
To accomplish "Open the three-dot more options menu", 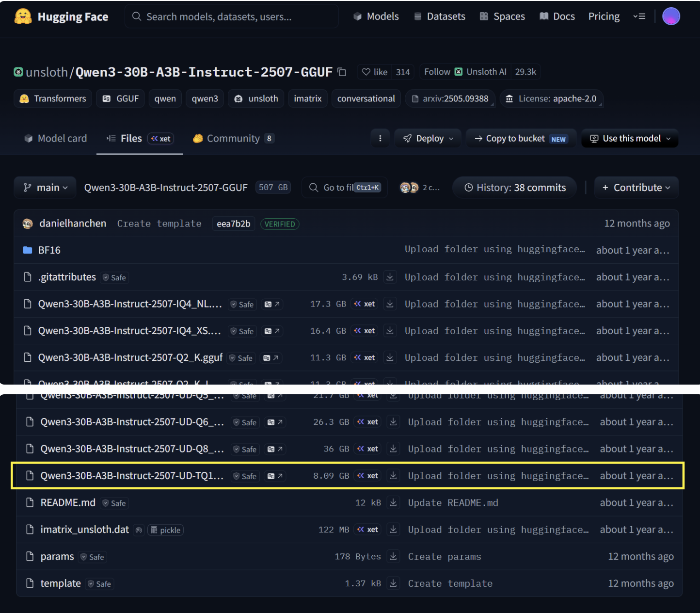I will pos(380,139).
